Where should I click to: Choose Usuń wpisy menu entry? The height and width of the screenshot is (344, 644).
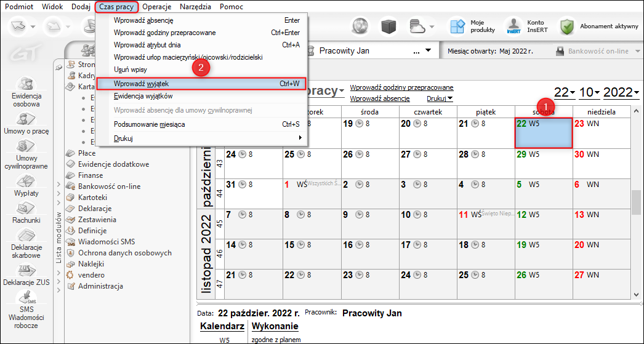coord(201,70)
